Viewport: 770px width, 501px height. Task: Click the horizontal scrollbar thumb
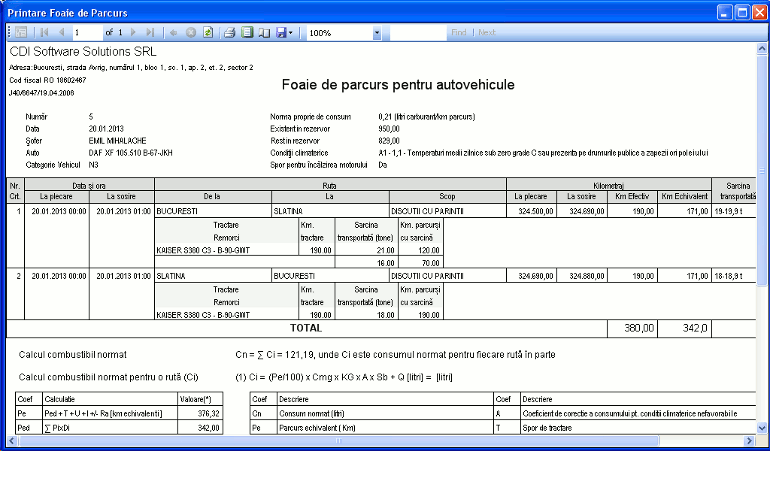coord(338,441)
